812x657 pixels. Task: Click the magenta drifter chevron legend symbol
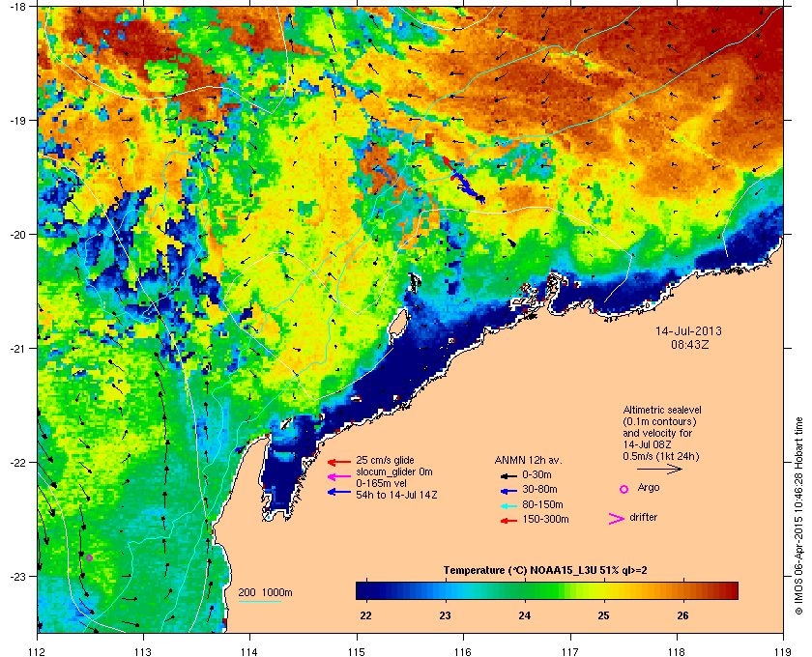617,519
